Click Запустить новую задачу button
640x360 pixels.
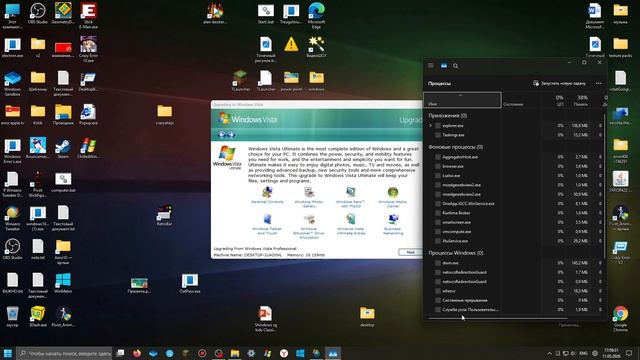coord(559,83)
